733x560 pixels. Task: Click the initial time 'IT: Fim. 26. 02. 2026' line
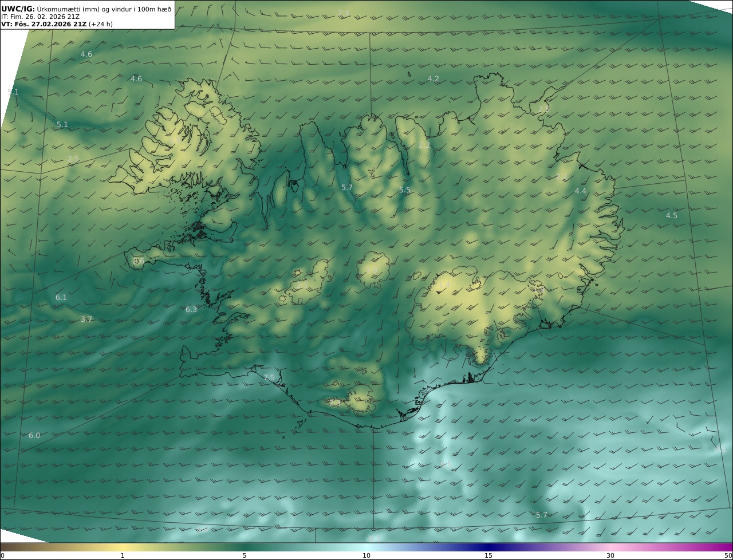(x=40, y=17)
